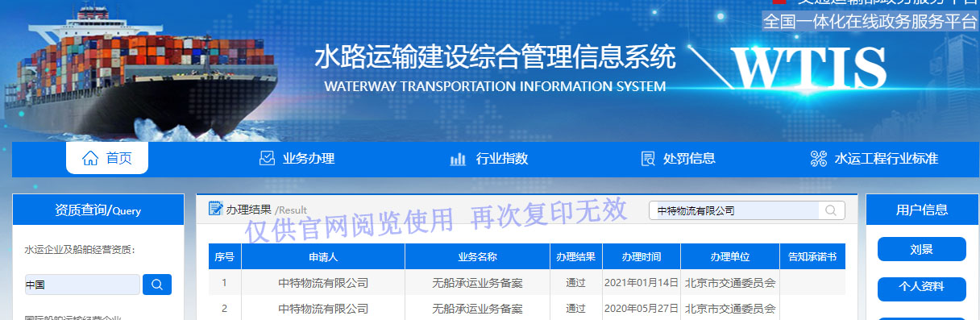Click 北京市交通委员会 in the 2020 row
980x320 pixels.
tap(730, 309)
